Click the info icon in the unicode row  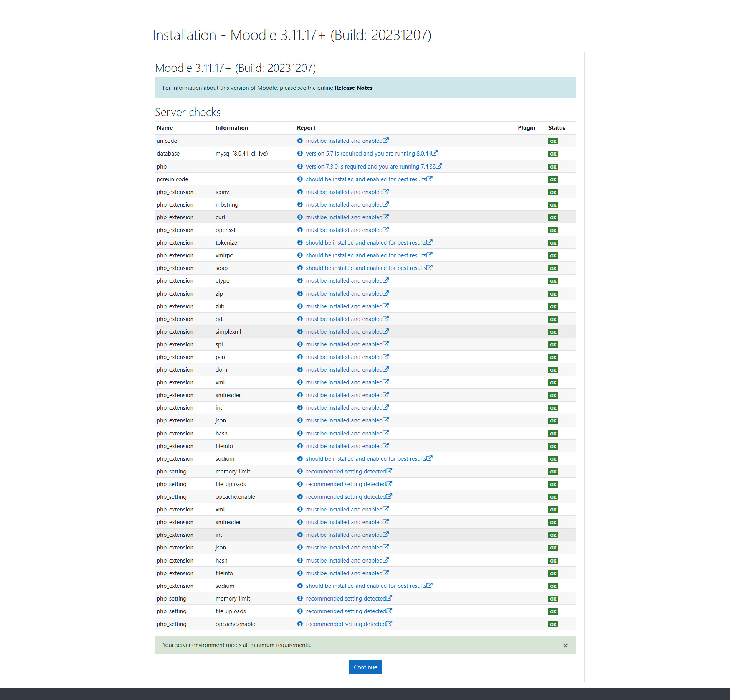(x=300, y=141)
